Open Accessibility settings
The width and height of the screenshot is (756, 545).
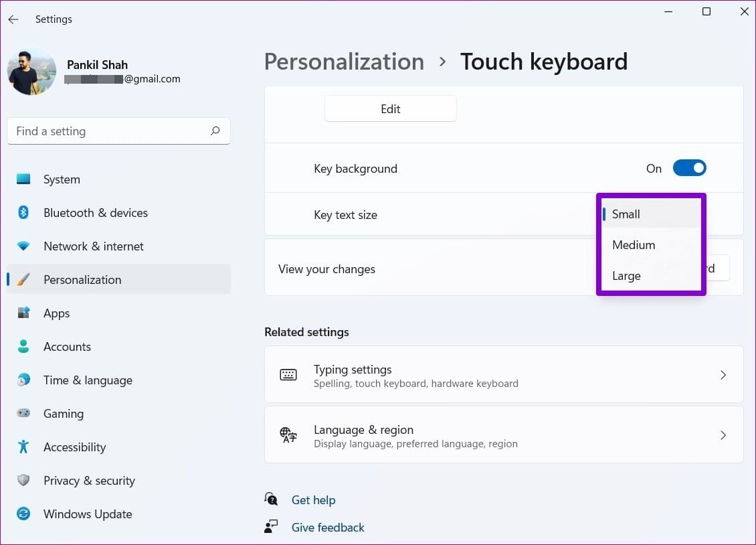tap(74, 447)
